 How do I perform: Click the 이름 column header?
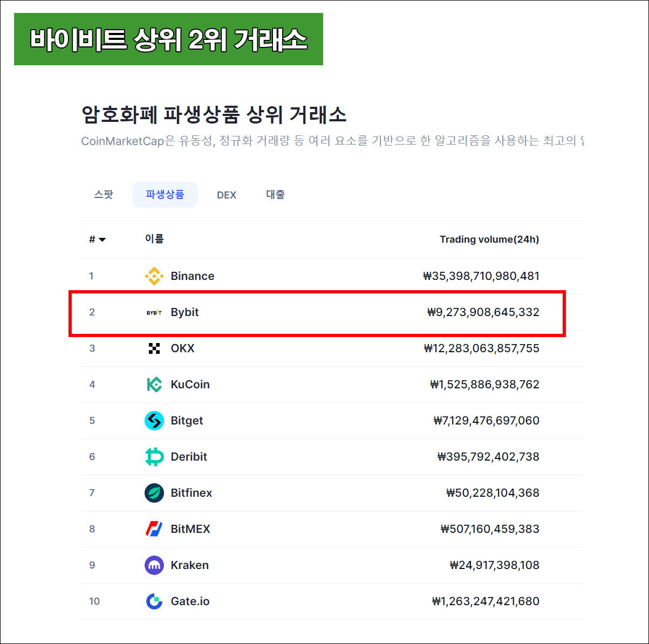(x=154, y=239)
